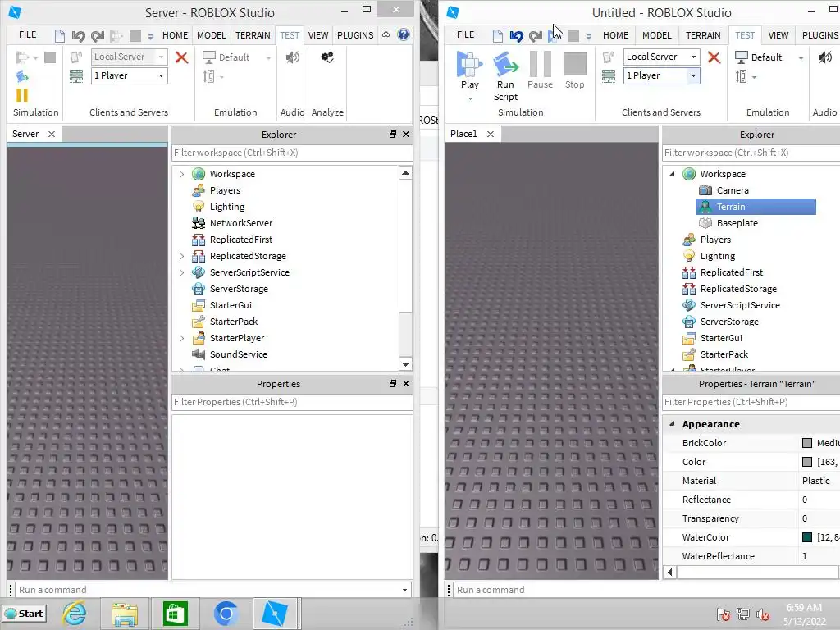The width and height of the screenshot is (840, 630).
Task: Collapse the Appearance properties section
Action: coord(672,424)
